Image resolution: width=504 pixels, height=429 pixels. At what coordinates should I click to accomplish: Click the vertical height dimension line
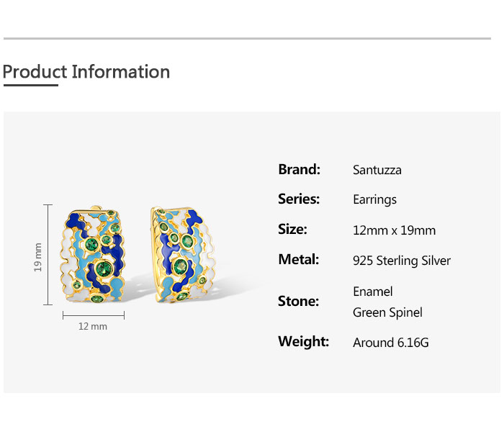49,255
